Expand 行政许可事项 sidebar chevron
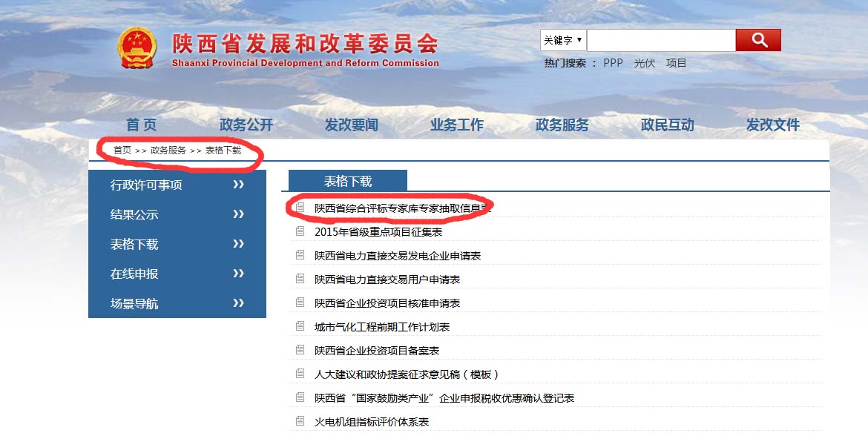868x433 pixels. (x=238, y=185)
